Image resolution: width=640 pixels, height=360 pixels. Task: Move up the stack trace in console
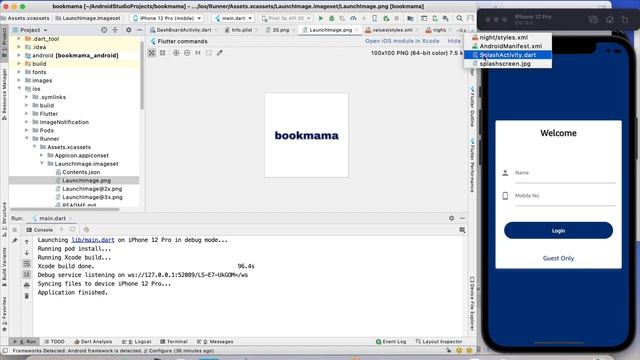(27, 242)
